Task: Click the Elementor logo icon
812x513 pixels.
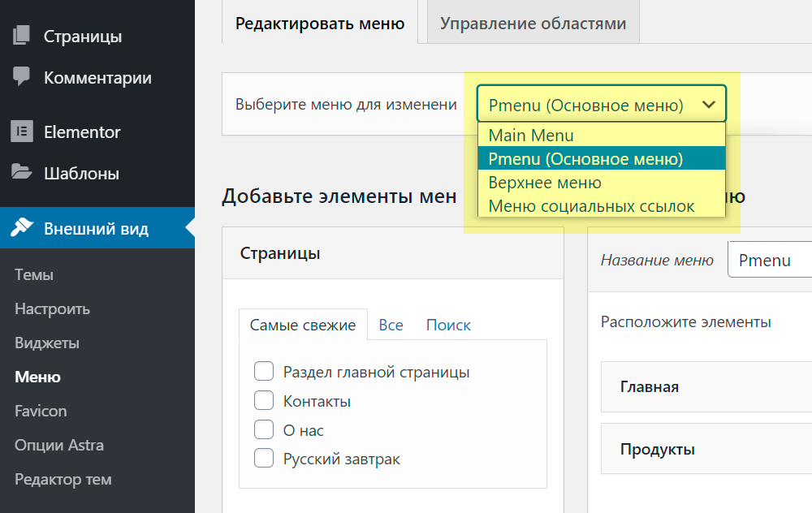Action: pos(22,131)
